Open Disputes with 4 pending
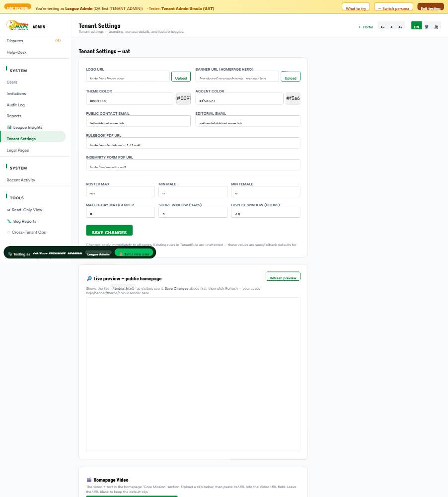The image size is (448, 497). 33,41
